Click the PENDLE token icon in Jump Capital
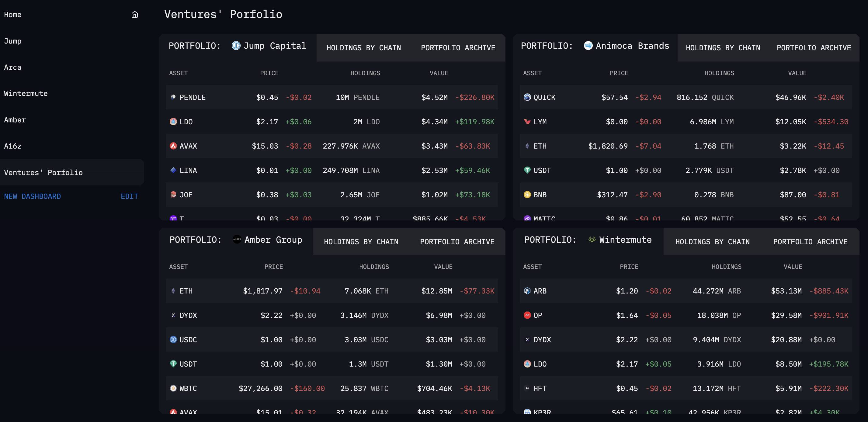The height and width of the screenshot is (422, 868). point(173,97)
